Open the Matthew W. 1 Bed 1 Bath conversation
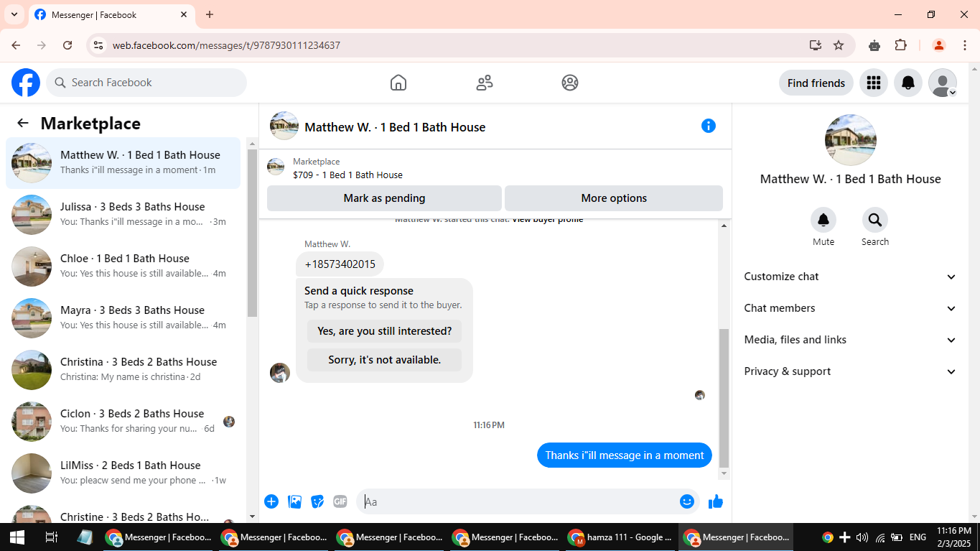Viewport: 980px width, 551px height. tap(123, 163)
